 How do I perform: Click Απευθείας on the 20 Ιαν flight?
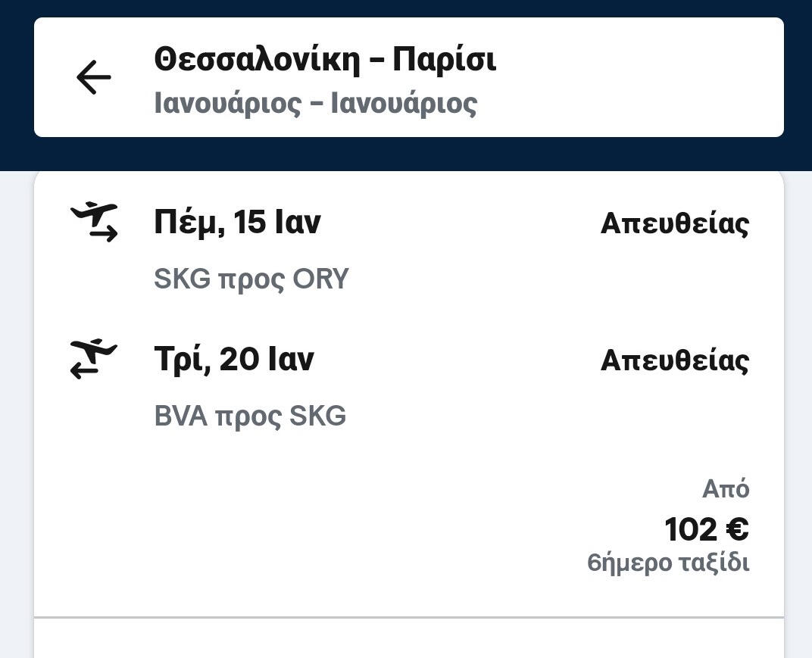click(x=674, y=360)
